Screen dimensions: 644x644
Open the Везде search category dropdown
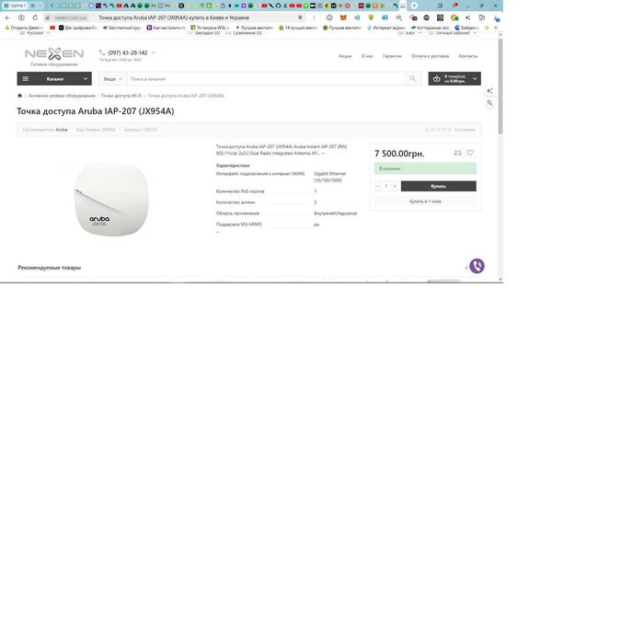click(x=113, y=79)
